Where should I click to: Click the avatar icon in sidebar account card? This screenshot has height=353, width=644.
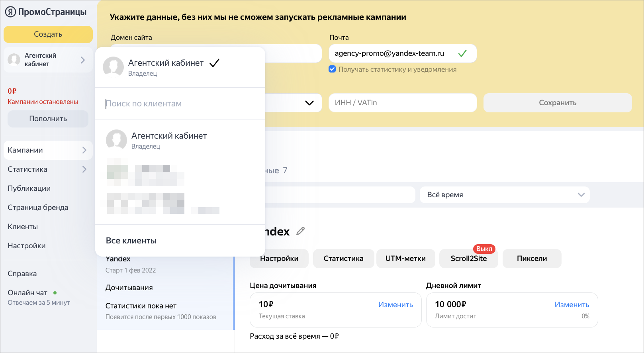point(14,60)
